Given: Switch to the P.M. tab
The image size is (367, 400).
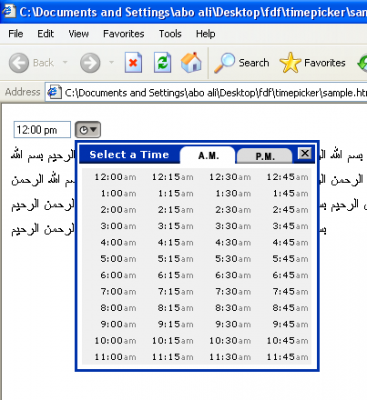Looking at the screenshot, I should click(265, 156).
